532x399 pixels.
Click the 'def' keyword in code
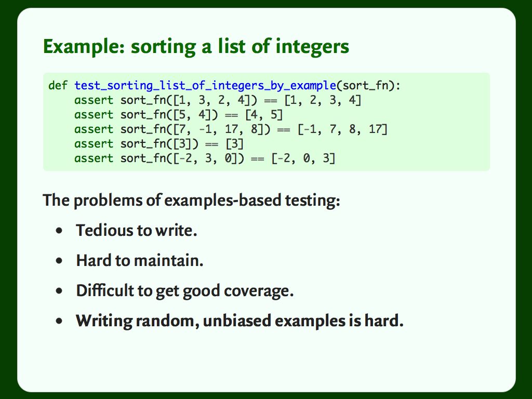point(58,86)
